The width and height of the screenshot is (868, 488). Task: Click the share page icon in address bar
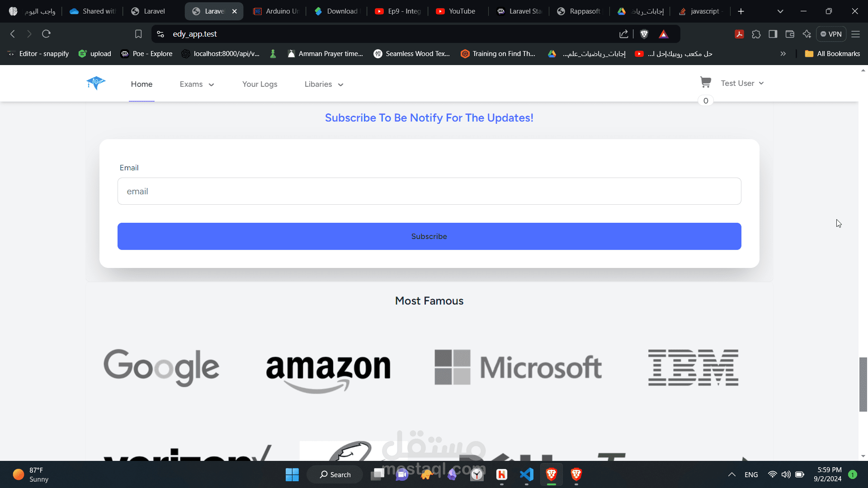click(x=623, y=34)
